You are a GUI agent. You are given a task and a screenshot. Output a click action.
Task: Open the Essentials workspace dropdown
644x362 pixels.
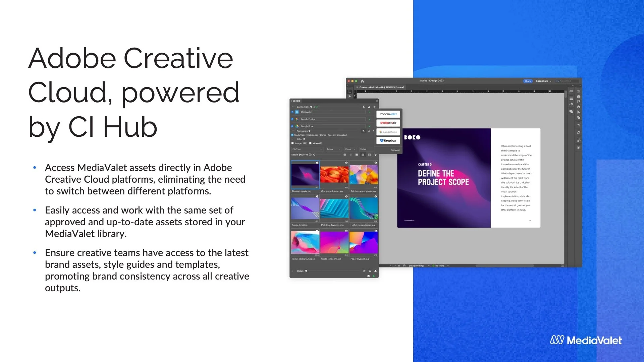[x=543, y=81]
